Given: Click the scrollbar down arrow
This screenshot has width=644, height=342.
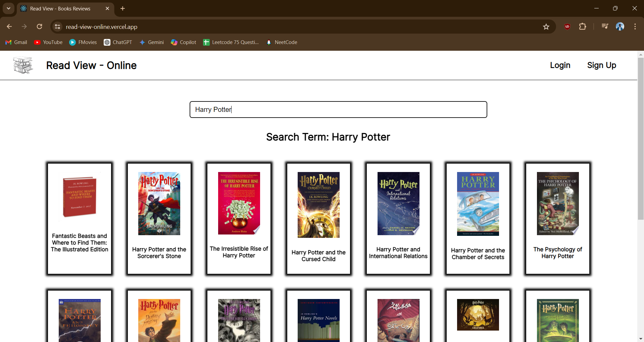Looking at the screenshot, I should (x=641, y=339).
